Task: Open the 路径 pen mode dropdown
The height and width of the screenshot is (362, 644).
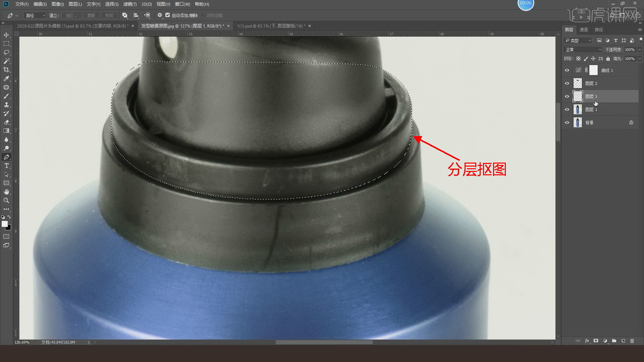Action: pyautogui.click(x=35, y=15)
